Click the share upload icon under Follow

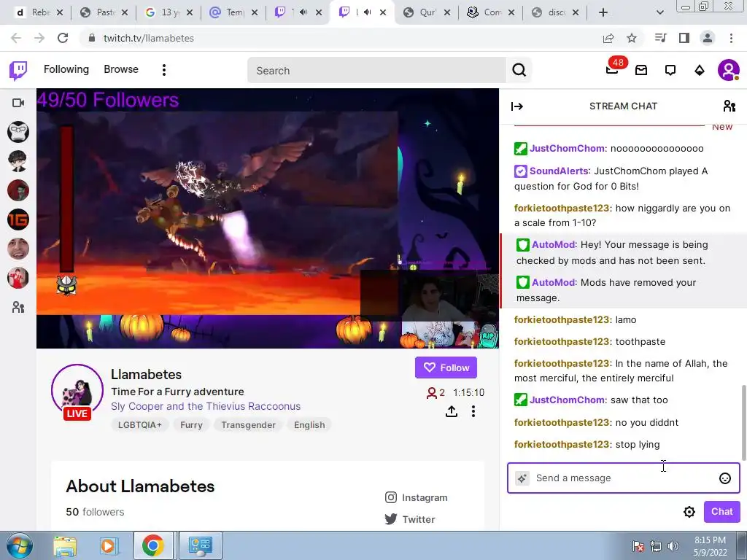[451, 411]
